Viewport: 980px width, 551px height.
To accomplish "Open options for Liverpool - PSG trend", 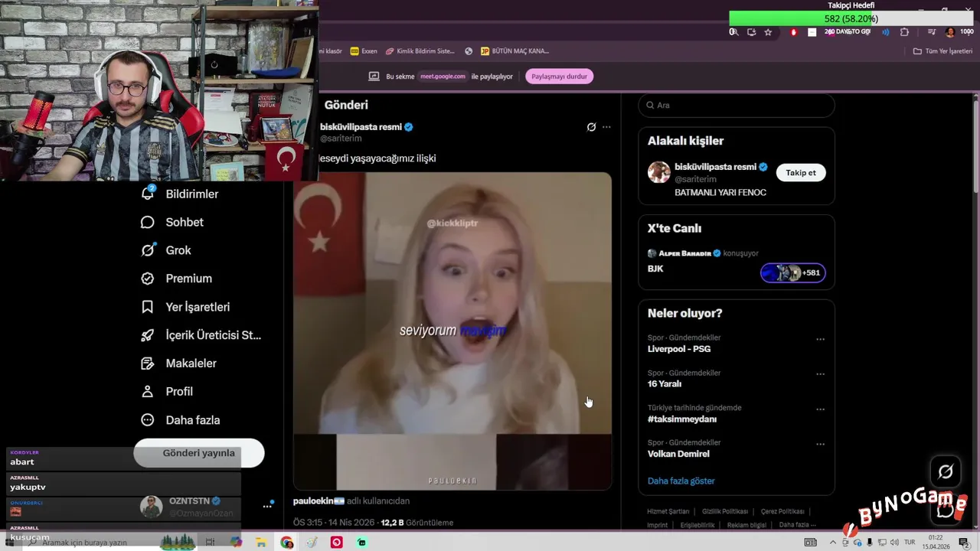I will [x=820, y=339].
